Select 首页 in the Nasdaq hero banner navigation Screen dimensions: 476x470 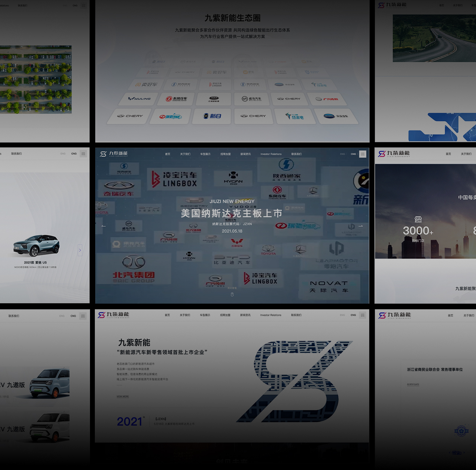pyautogui.click(x=168, y=154)
